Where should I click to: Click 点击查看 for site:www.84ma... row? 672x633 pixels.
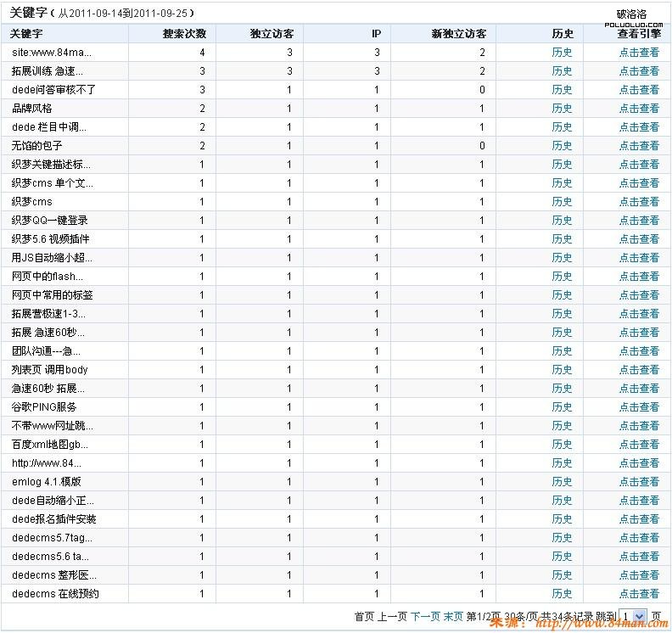[x=638, y=53]
